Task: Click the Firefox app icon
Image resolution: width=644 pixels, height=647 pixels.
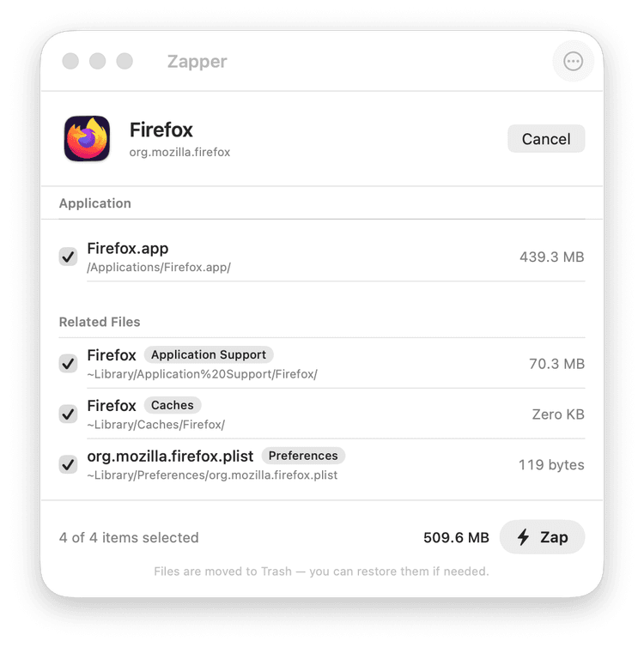Action: point(87,138)
